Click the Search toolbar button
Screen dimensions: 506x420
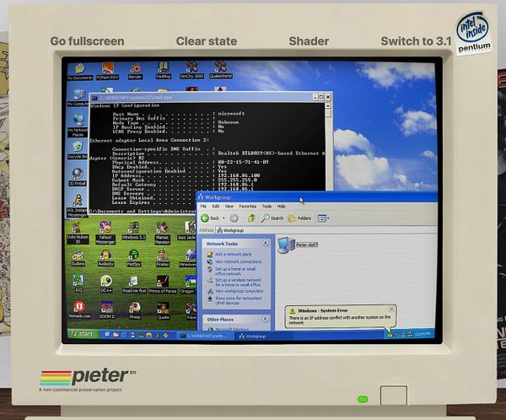point(272,218)
